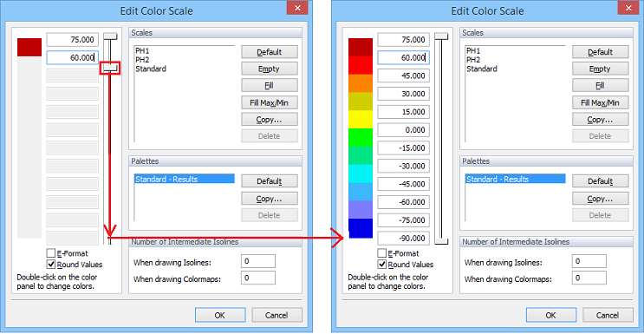The width and height of the screenshot is (644, 334).
Task: Click the orange swatch in right dialog
Action: [361, 83]
